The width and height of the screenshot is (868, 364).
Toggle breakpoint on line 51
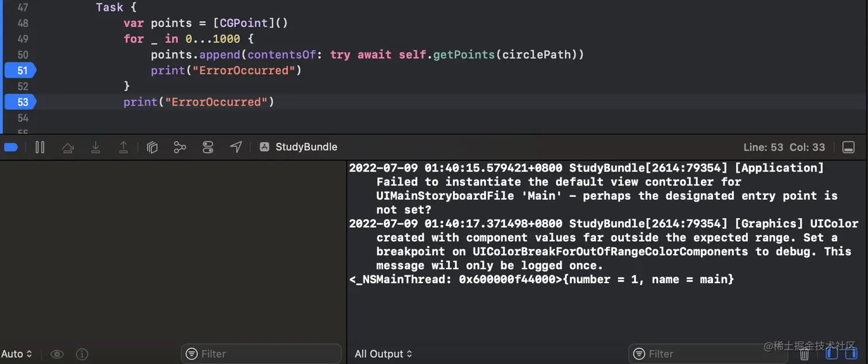(x=21, y=71)
